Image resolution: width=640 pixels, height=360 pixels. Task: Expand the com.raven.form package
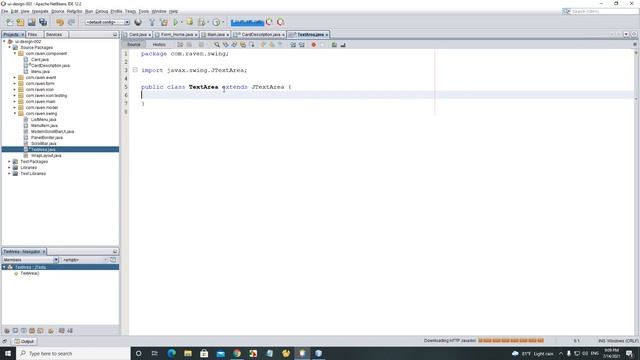pos(15,83)
